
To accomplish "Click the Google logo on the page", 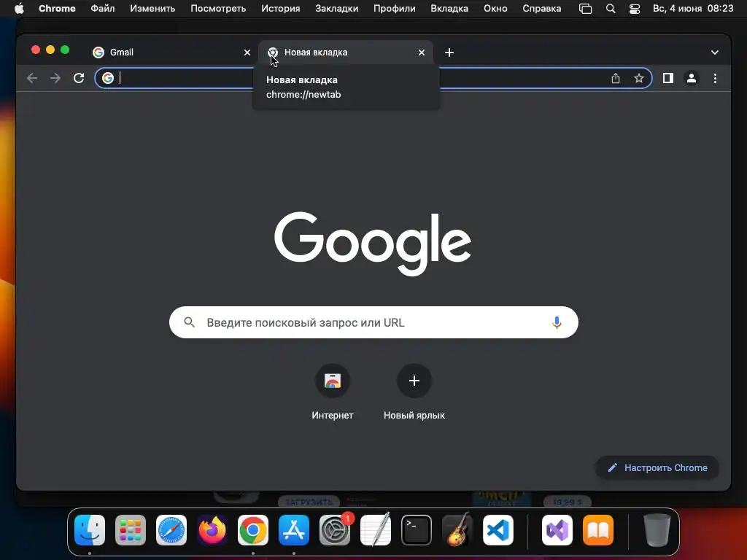I will coord(373,244).
